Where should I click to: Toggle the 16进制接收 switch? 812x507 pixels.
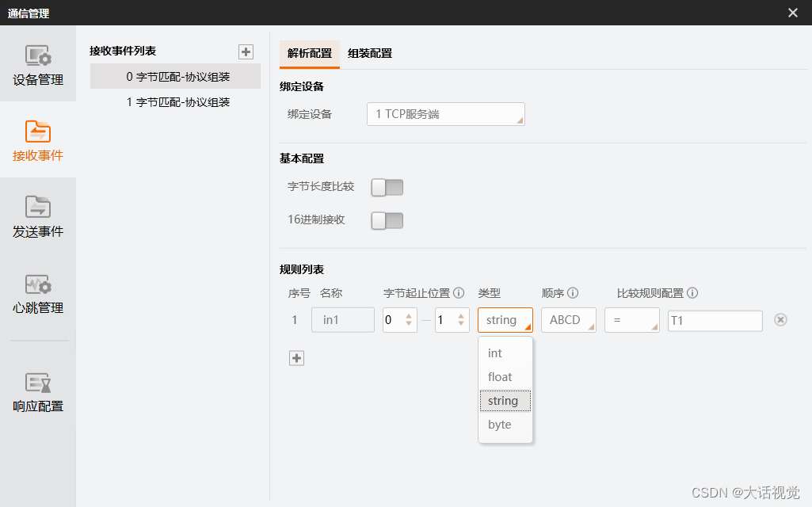[x=387, y=220]
